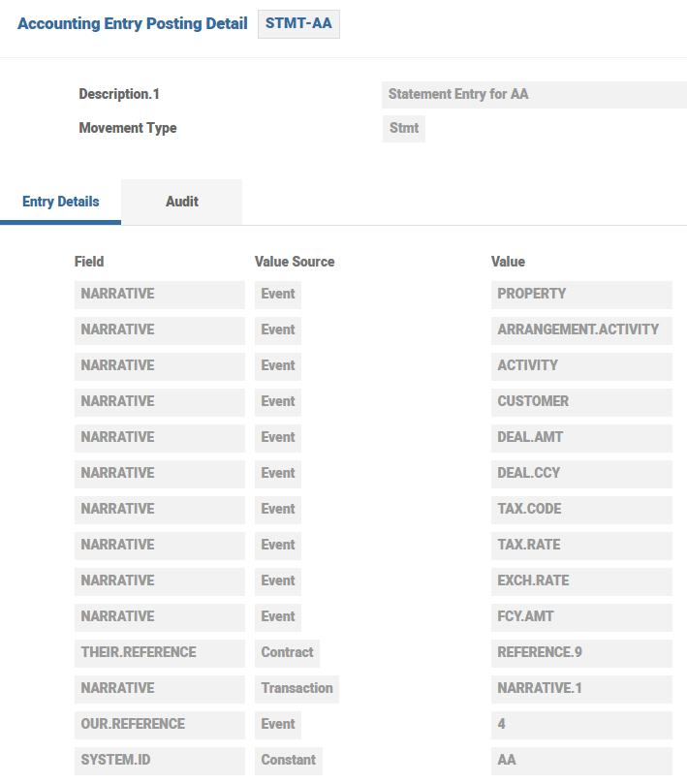Select the DEAL.AMT value field
The width and height of the screenshot is (687, 784).
point(581,438)
